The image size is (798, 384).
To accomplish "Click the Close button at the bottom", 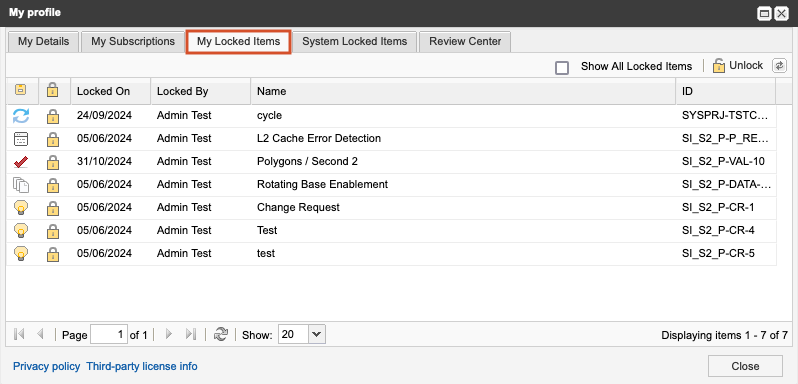I will click(x=745, y=366).
